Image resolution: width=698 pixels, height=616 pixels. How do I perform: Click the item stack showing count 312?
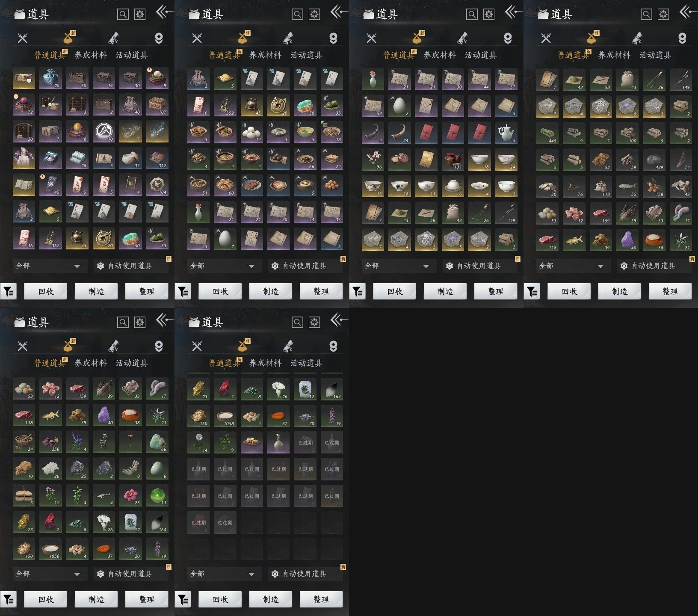pos(157,158)
